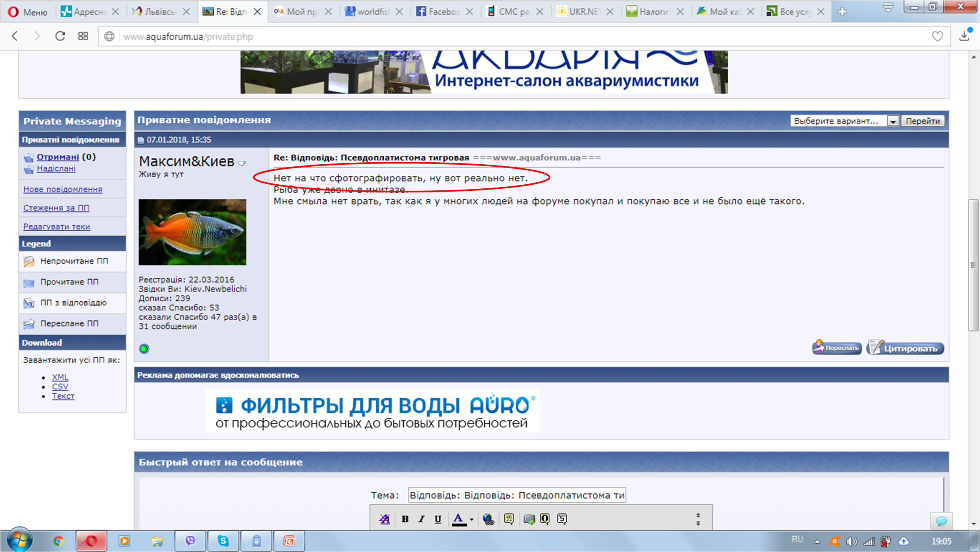Open Viber from the taskbar

(190, 541)
